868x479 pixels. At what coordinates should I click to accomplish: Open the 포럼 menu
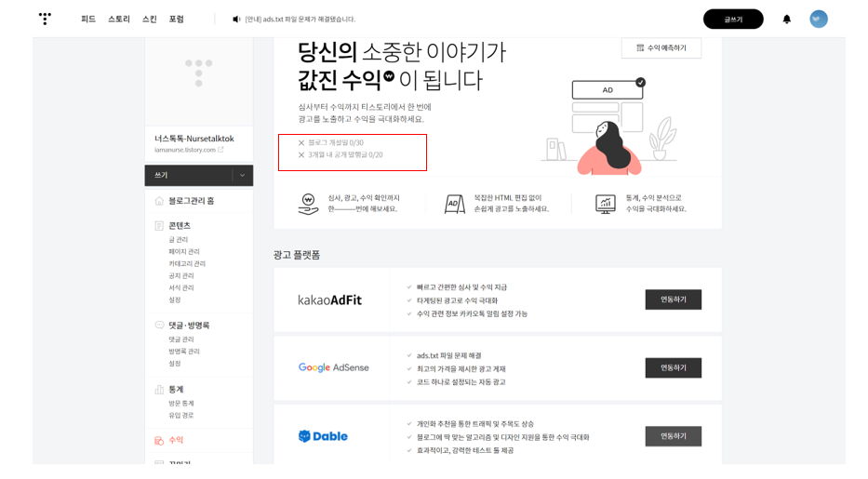(176, 20)
